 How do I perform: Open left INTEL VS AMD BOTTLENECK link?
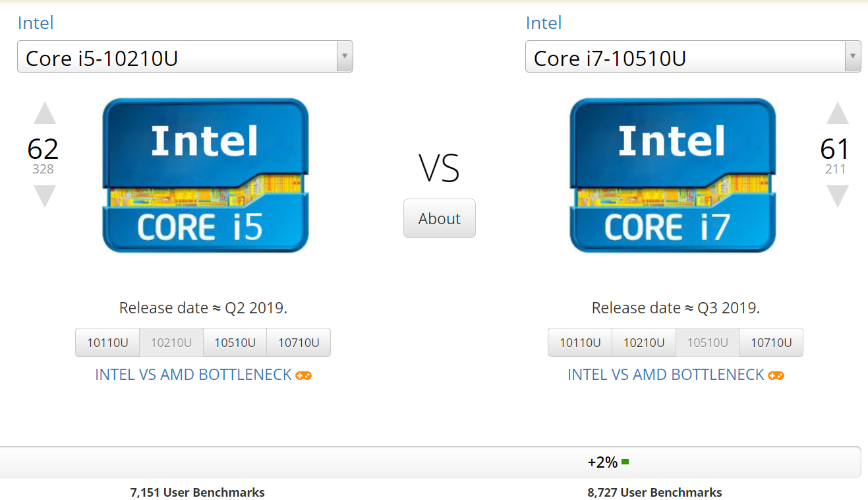pos(194,375)
